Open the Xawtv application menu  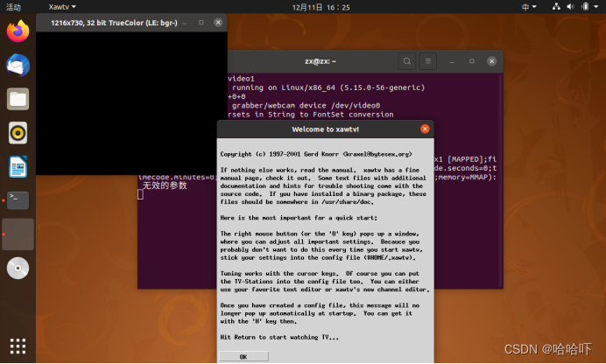(x=62, y=7)
